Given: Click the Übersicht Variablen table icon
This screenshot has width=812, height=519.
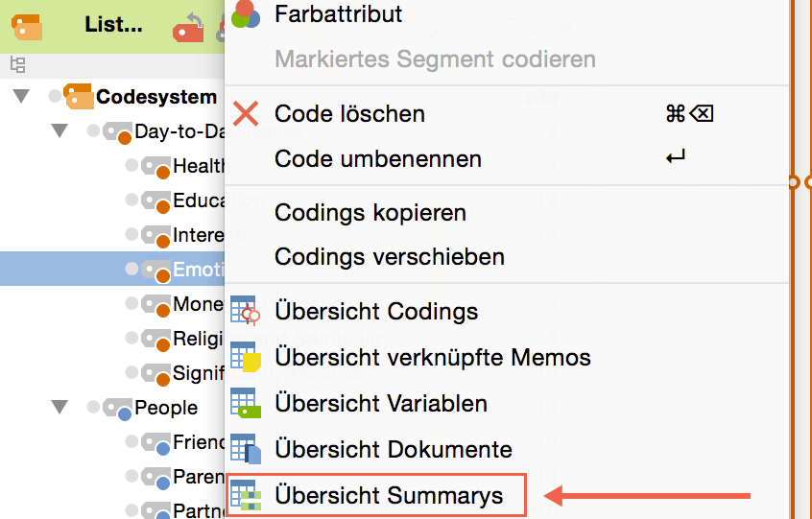Looking at the screenshot, I should (246, 403).
